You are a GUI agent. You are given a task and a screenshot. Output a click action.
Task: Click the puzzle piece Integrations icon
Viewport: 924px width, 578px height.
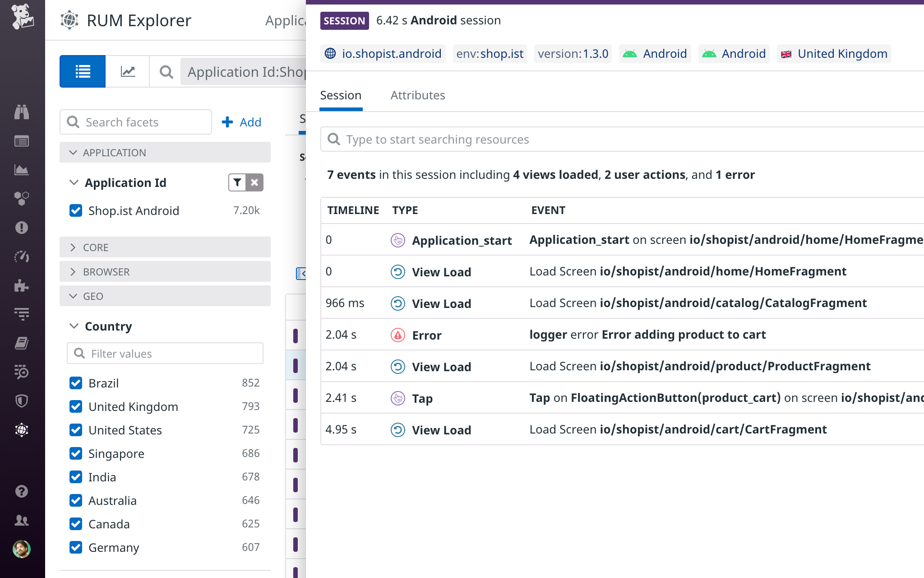(22, 285)
